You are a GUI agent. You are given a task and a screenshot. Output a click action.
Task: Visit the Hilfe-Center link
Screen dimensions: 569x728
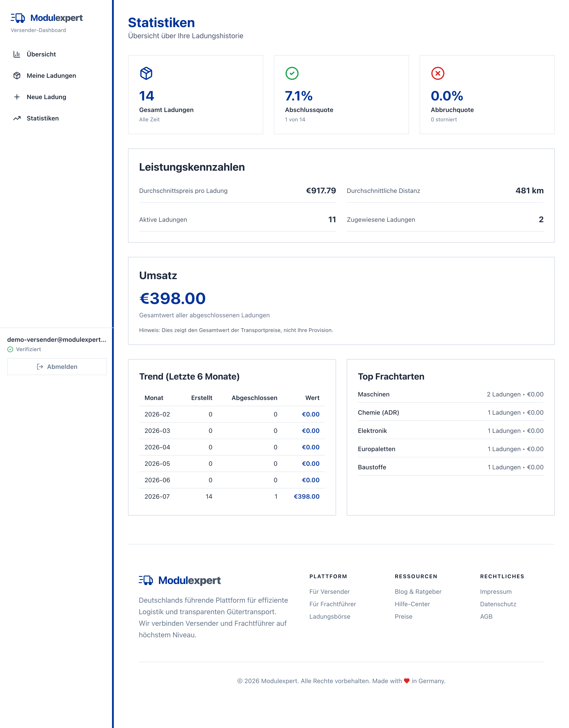coord(412,604)
